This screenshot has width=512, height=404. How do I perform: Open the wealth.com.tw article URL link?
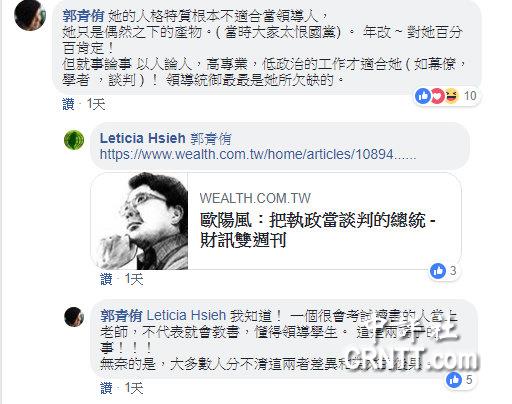pyautogui.click(x=258, y=154)
